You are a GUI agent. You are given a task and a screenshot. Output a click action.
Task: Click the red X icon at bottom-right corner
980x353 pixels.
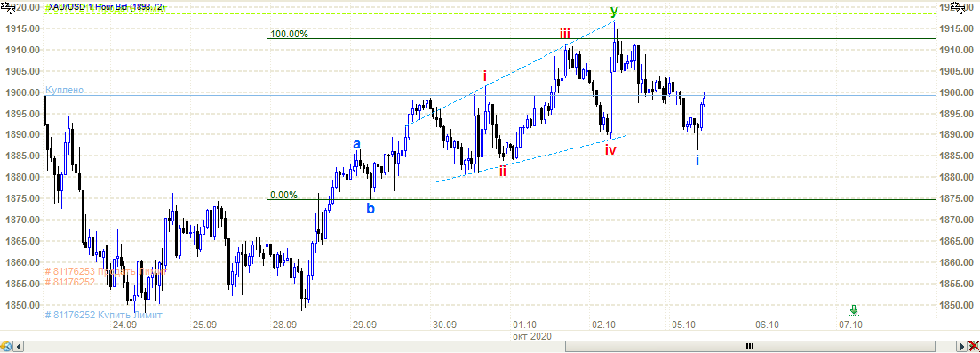pos(974,346)
